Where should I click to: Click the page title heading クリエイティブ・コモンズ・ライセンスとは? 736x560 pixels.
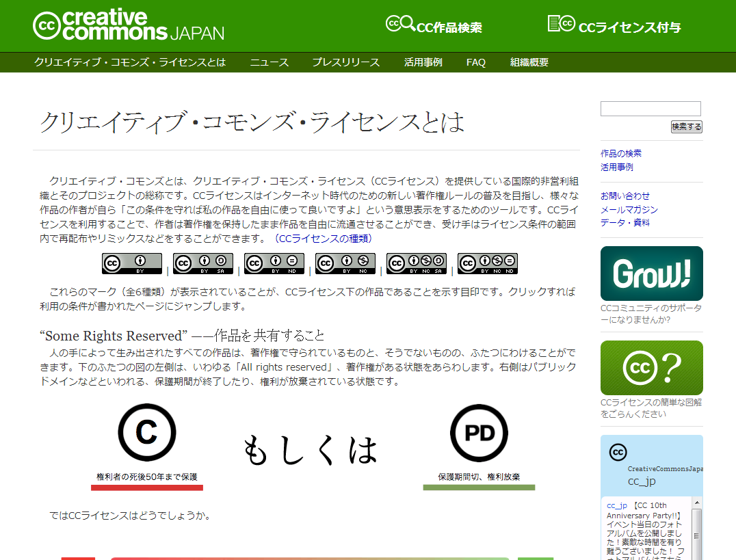click(x=252, y=122)
